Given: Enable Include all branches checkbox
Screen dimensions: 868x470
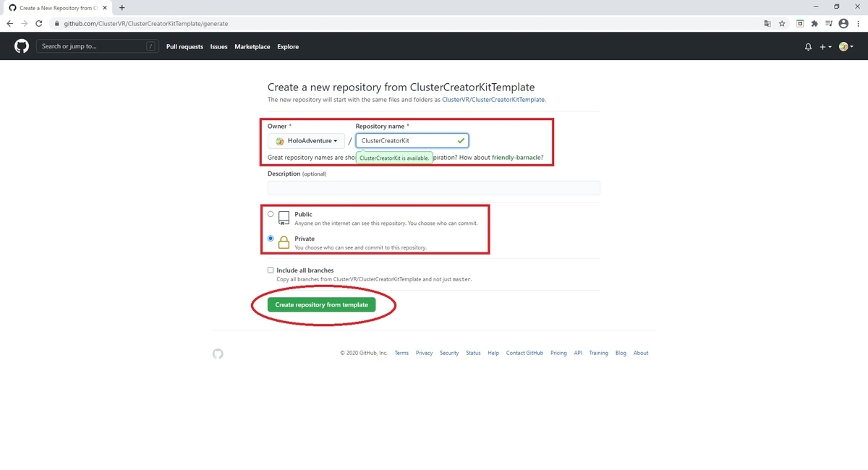Looking at the screenshot, I should point(271,270).
